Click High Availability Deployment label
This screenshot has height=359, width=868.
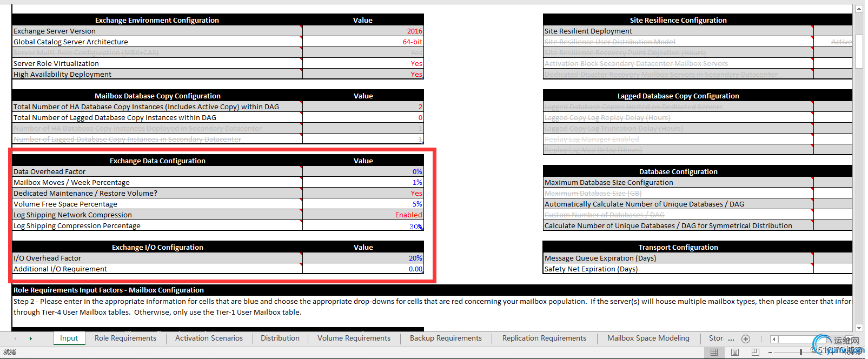[62, 75]
